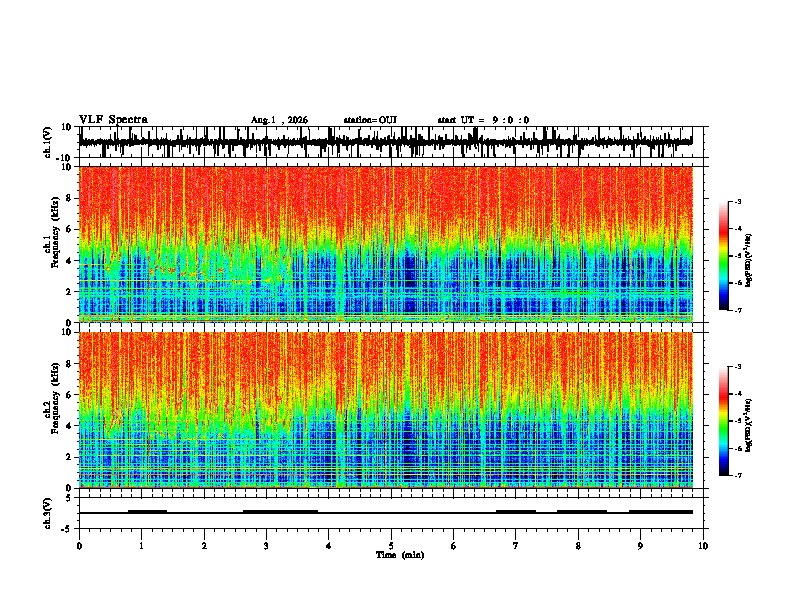This screenshot has width=792, height=612.
Task: Click the "-3" label on ch.1 colorbar
Action: click(x=737, y=202)
